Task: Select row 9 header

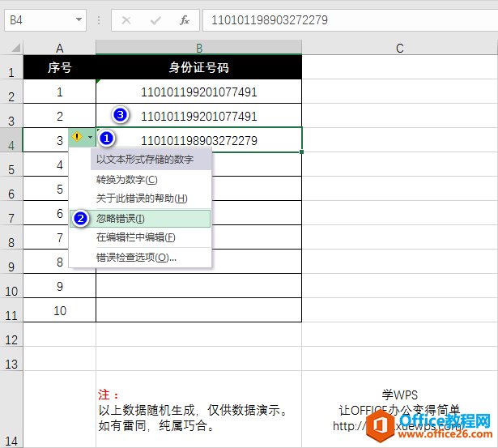Action: (x=11, y=262)
